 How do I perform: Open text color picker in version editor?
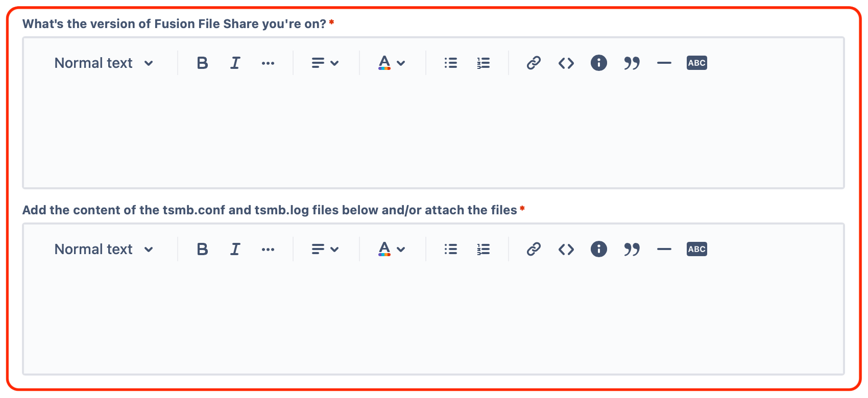(392, 63)
